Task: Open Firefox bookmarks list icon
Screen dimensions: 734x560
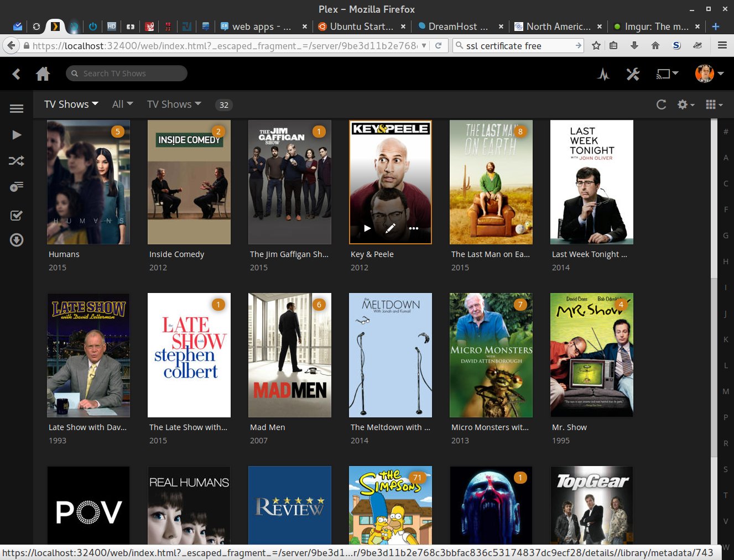Action: pos(613,46)
